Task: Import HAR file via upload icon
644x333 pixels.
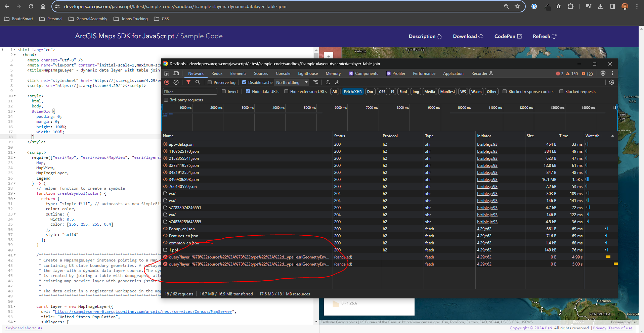Action: tap(328, 82)
